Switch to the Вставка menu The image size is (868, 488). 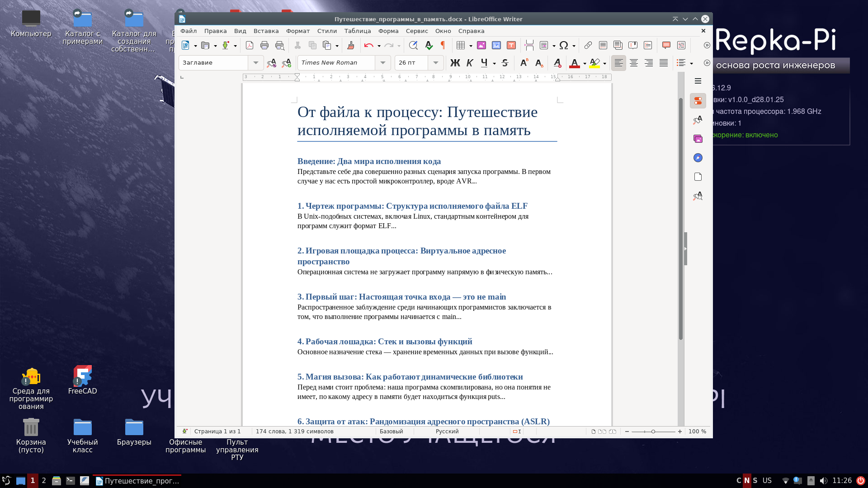[265, 31]
